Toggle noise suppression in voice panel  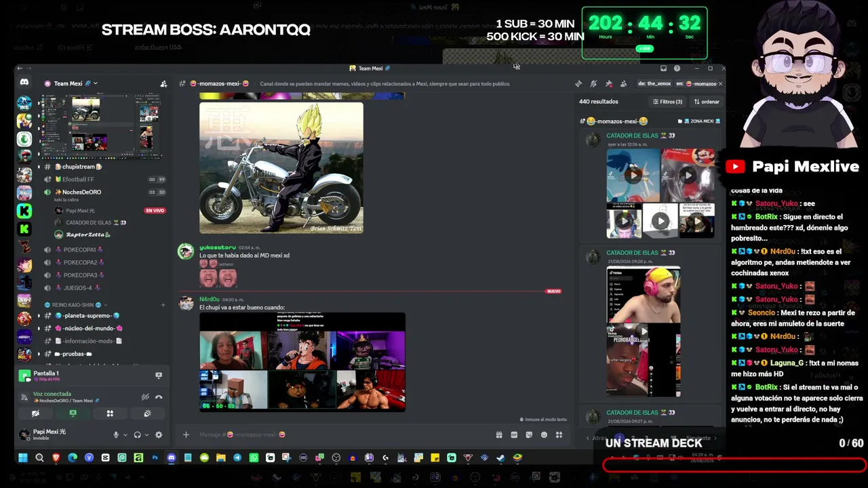click(x=145, y=397)
